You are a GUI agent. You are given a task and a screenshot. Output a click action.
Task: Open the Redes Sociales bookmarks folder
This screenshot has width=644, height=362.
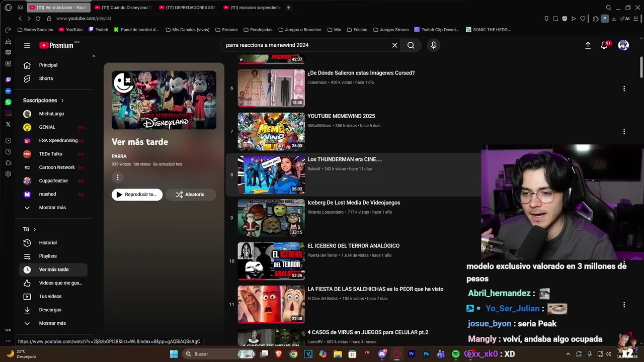click(35, 30)
